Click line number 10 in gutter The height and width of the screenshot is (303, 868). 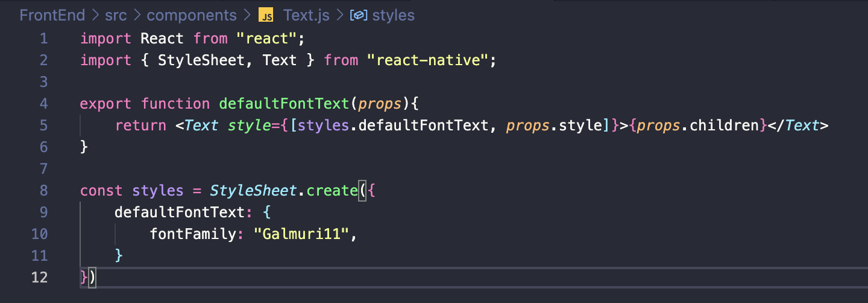coord(39,234)
